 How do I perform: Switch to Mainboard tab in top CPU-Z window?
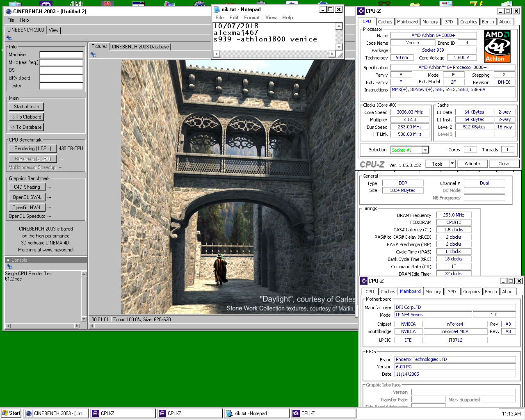[407, 22]
